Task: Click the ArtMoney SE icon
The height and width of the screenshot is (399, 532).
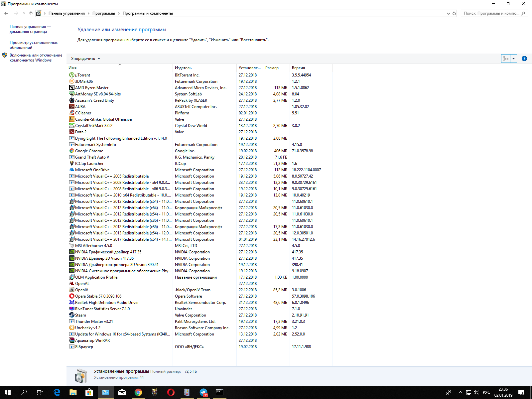Action: click(71, 94)
